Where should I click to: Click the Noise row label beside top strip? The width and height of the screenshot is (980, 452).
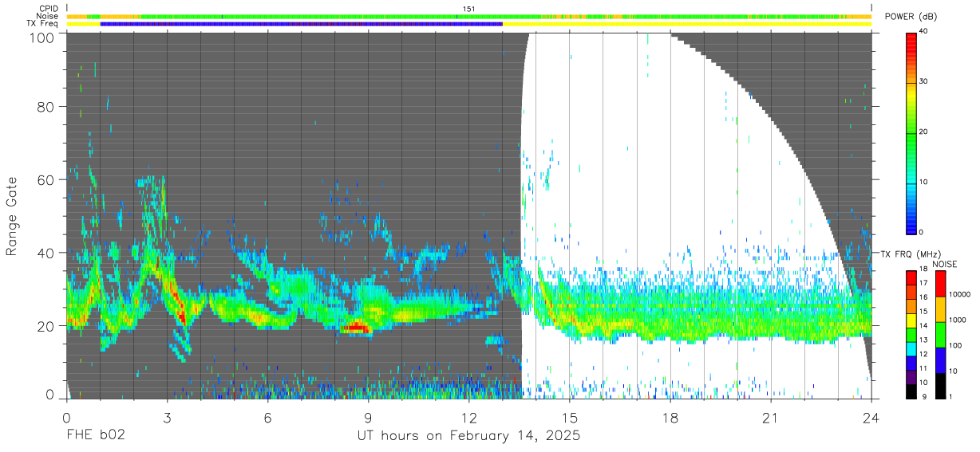[x=47, y=16]
